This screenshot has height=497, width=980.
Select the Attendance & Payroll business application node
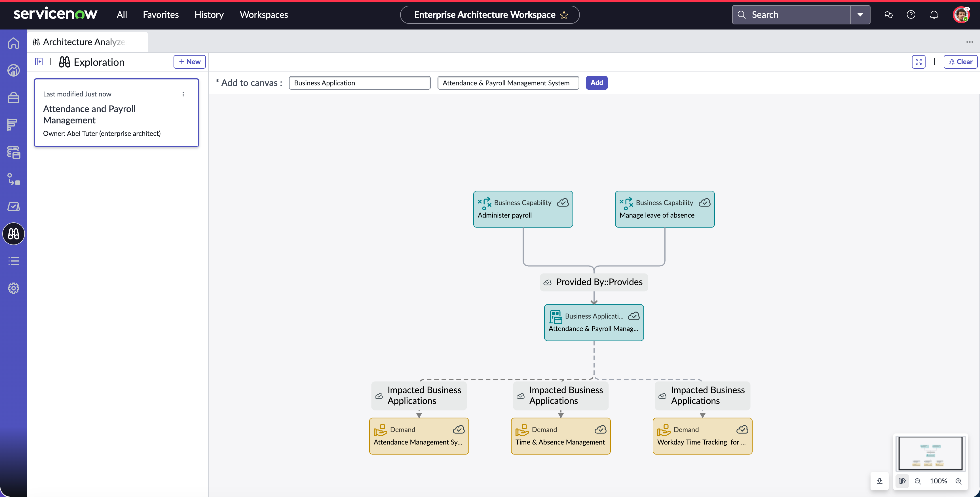click(x=594, y=323)
